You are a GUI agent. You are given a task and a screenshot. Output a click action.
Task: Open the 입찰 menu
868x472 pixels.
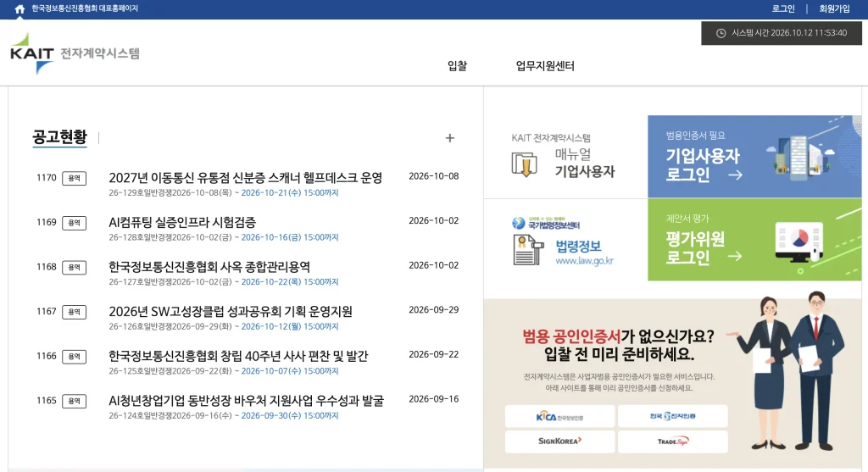[x=457, y=66]
